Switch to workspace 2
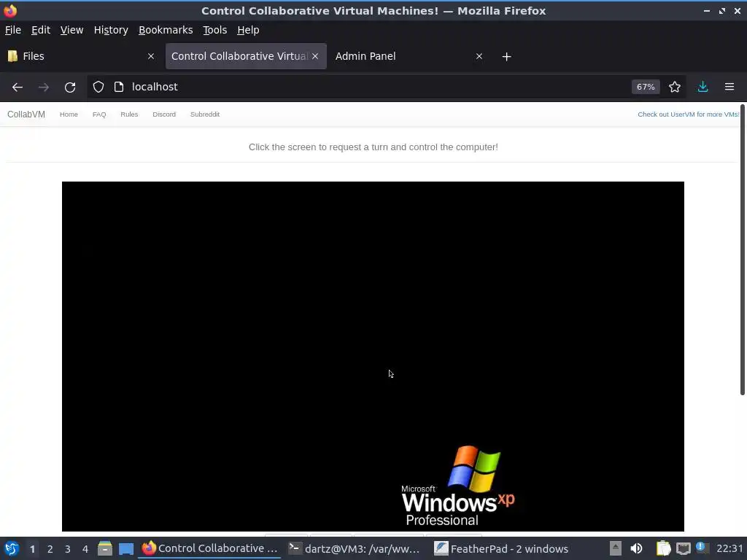 tap(50, 549)
